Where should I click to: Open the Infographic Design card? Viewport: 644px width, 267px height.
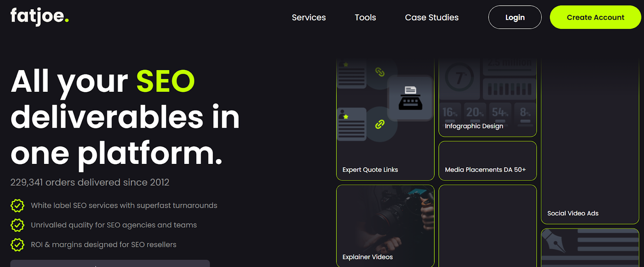click(487, 98)
